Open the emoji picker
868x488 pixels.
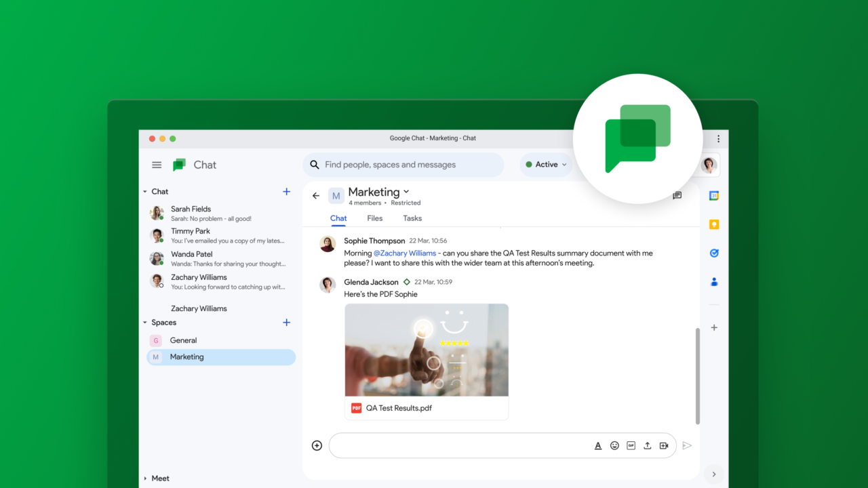614,445
